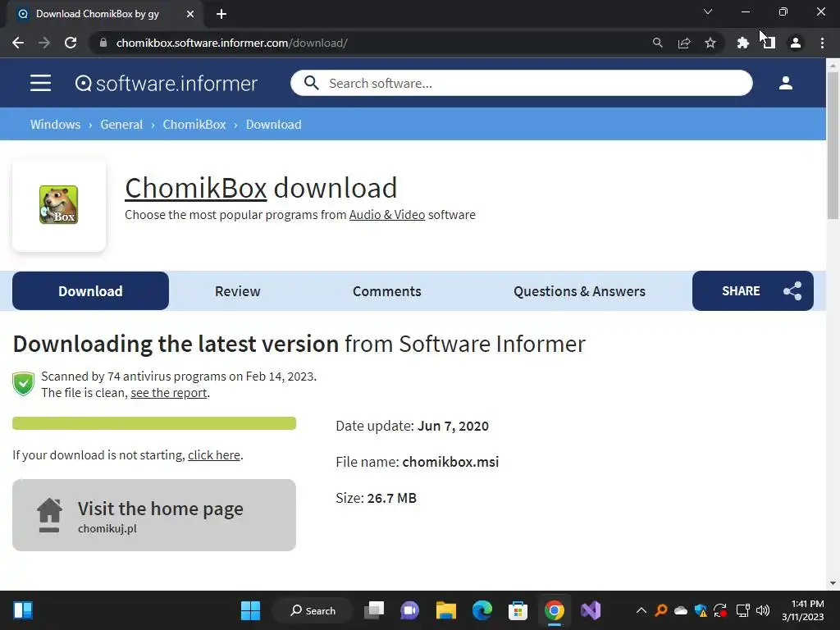Open Microsoft Store from taskbar
The image size is (840, 630).
[x=518, y=610]
